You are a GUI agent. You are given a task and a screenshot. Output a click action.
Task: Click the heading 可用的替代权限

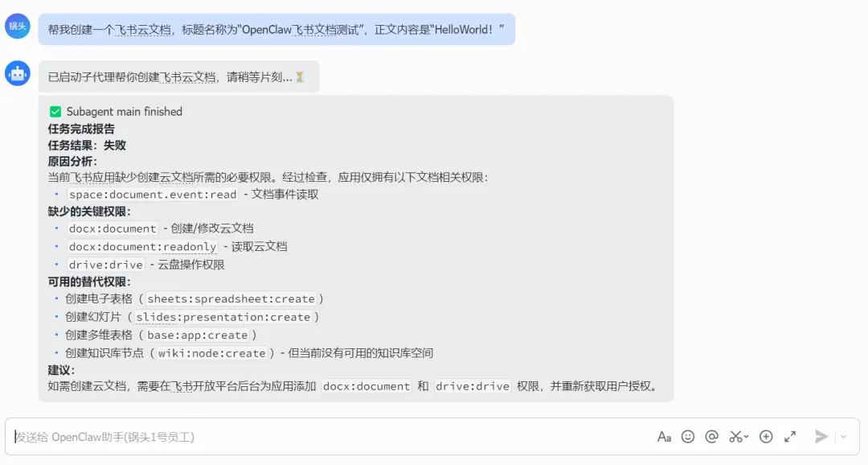click(x=89, y=282)
